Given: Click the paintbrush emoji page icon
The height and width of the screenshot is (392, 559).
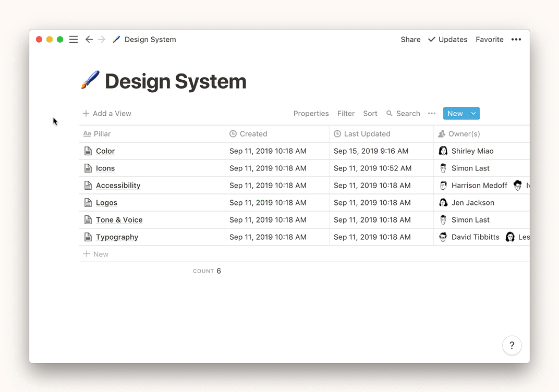Looking at the screenshot, I should 90,81.
